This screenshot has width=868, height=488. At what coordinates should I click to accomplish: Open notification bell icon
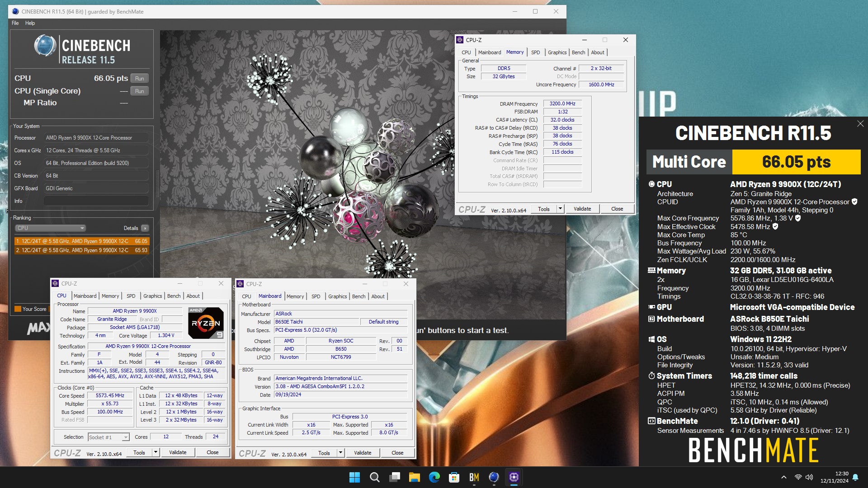pyautogui.click(x=855, y=477)
